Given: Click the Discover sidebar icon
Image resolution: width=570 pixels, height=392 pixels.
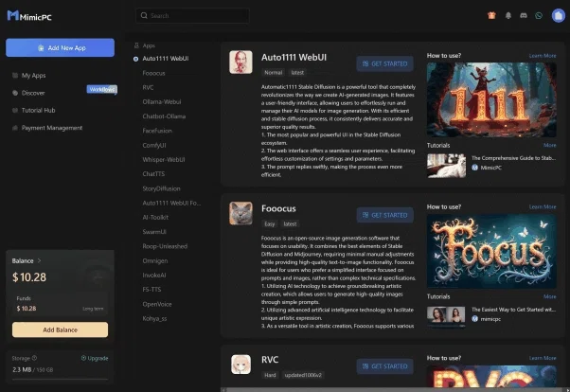Looking at the screenshot, I should point(15,93).
